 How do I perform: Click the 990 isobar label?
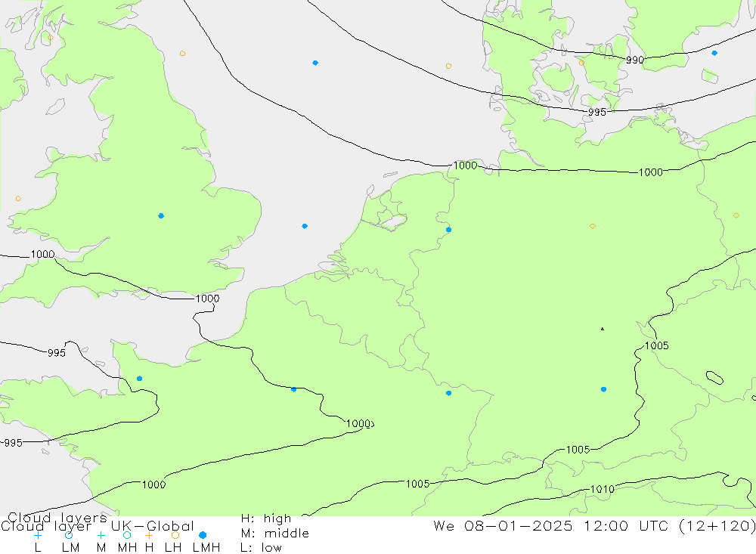click(x=635, y=60)
